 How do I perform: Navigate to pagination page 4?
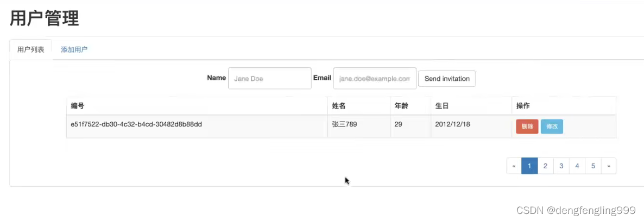[577, 166]
